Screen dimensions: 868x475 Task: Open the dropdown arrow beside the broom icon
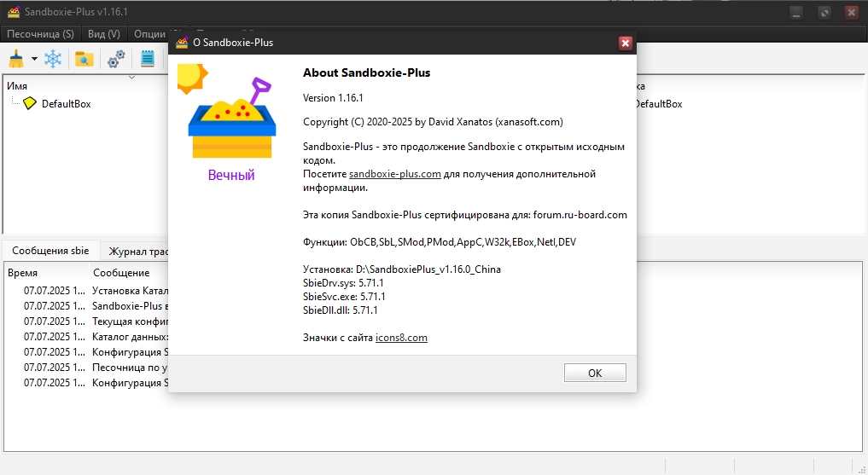click(34, 59)
